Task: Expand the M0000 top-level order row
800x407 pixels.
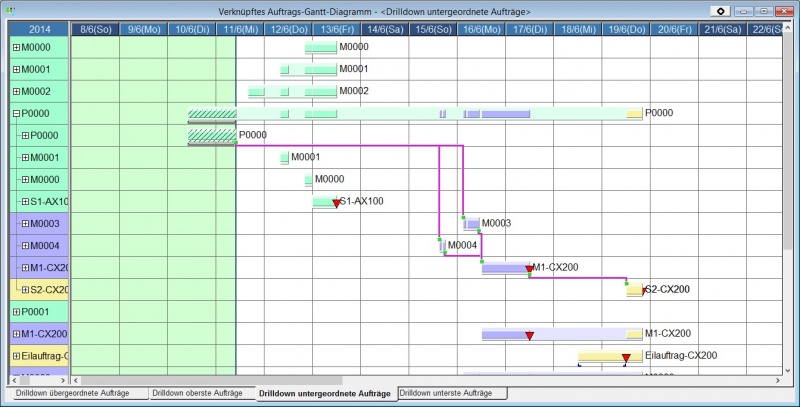Action: pos(15,48)
